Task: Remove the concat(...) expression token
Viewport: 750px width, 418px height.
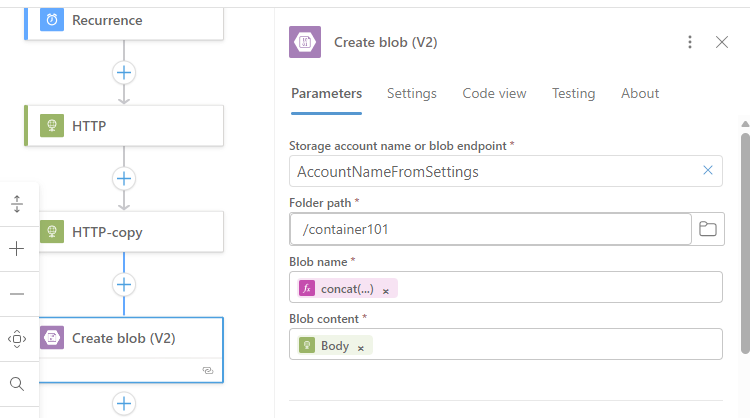Action: click(x=386, y=291)
